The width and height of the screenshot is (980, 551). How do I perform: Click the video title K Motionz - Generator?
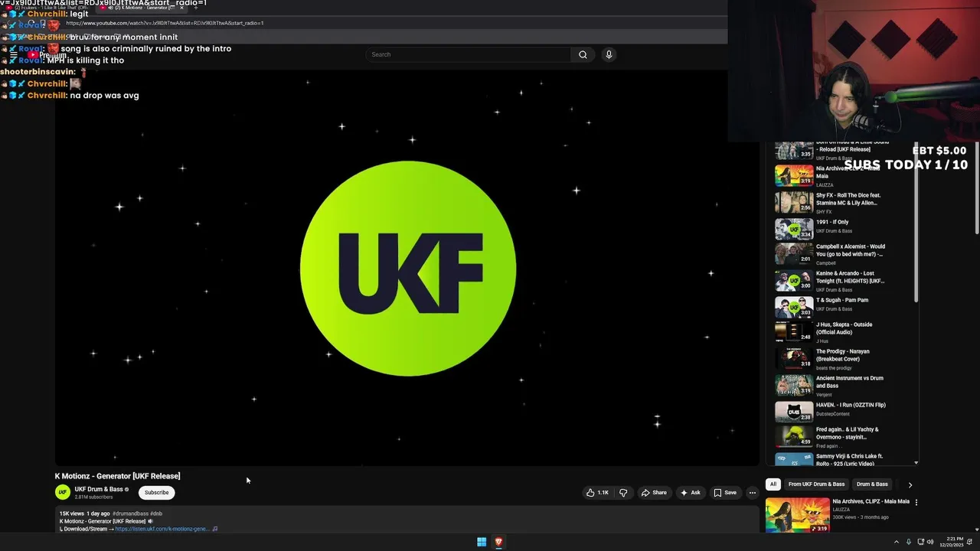117,476
